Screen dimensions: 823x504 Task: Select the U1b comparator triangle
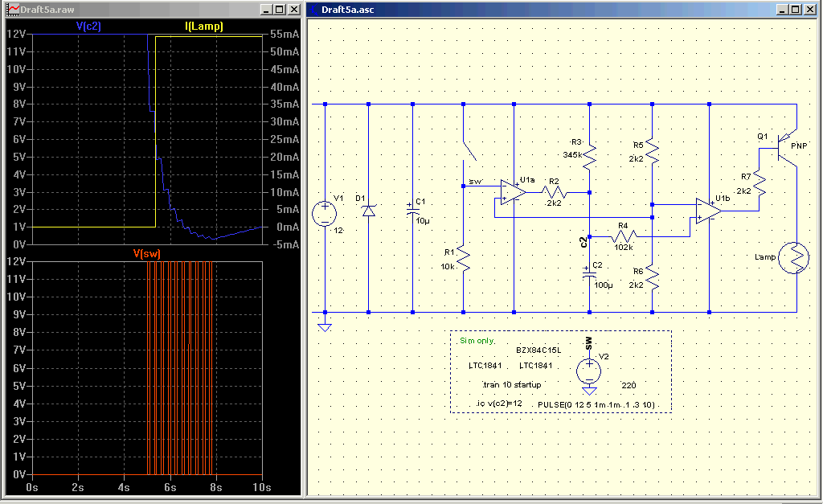pos(708,211)
